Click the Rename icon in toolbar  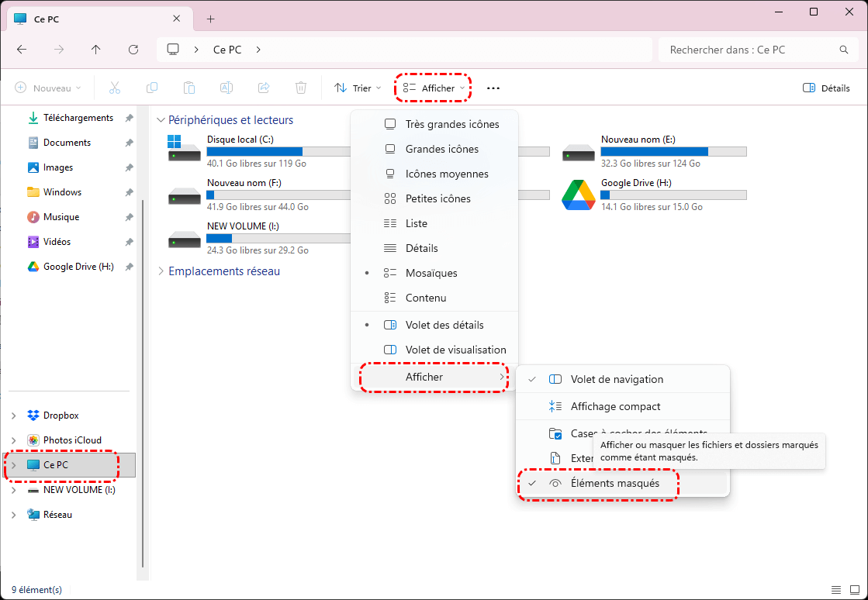227,88
